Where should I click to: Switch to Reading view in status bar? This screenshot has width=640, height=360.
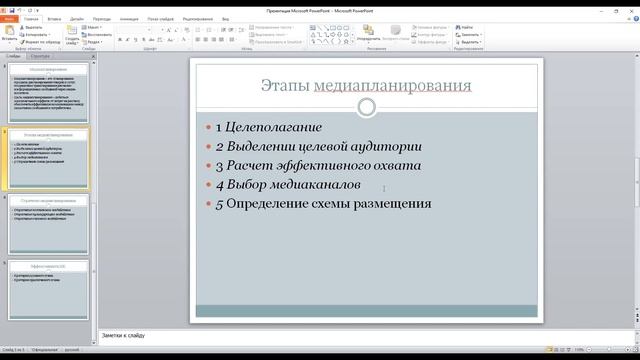point(562,349)
